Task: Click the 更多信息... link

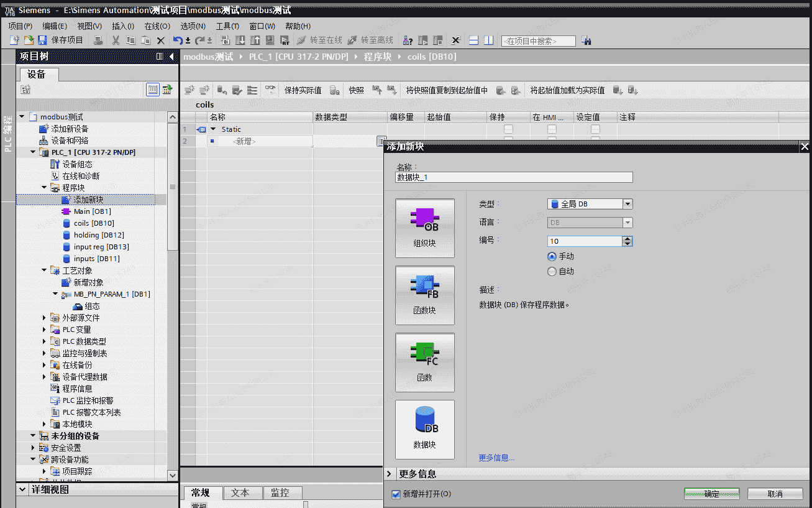Action: [496, 458]
